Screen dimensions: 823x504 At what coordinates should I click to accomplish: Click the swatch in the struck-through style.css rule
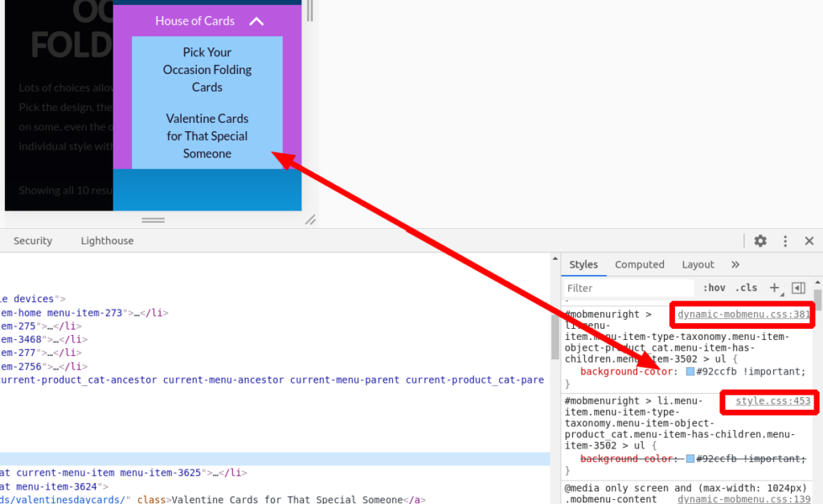click(690, 459)
